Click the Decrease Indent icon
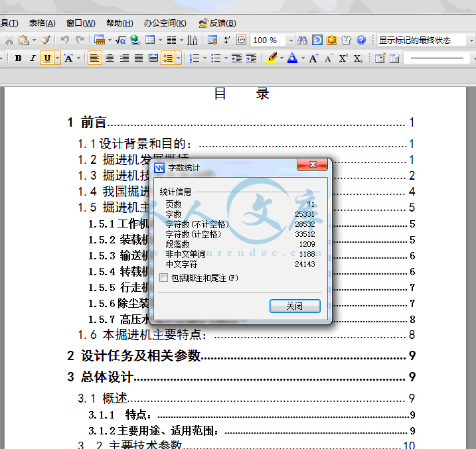Viewport: 476px width, 449px height. (236, 58)
